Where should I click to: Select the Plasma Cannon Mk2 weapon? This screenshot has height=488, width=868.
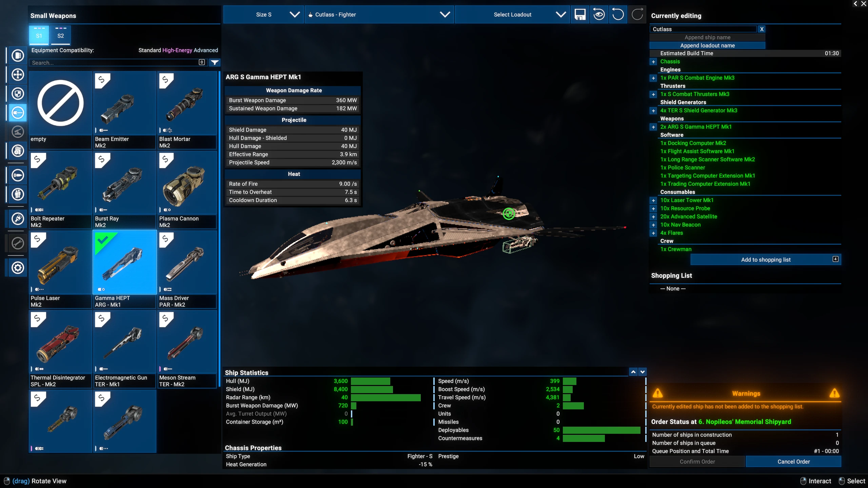click(x=188, y=190)
